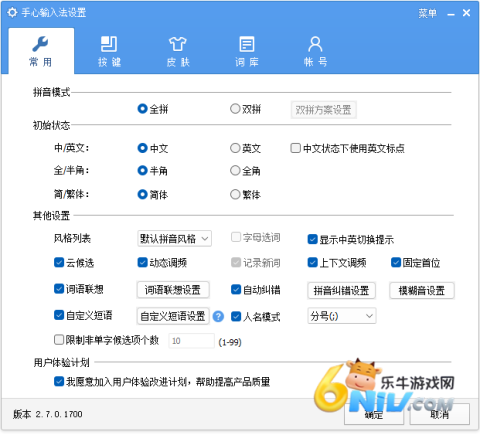Toggle 限制非单字候选项个数 checkbox
480x435 pixels.
[59, 340]
